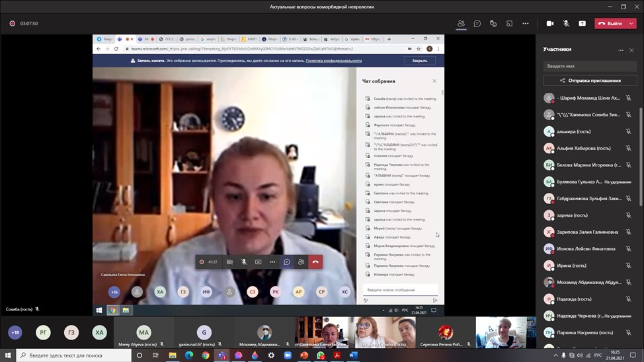Click the share content icon

click(x=582, y=23)
